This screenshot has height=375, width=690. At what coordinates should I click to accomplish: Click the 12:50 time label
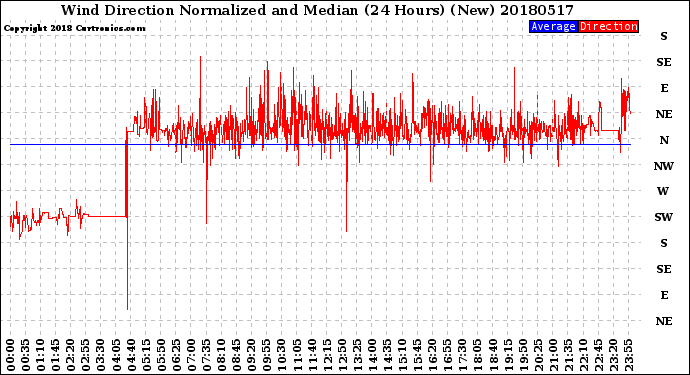[342, 355]
